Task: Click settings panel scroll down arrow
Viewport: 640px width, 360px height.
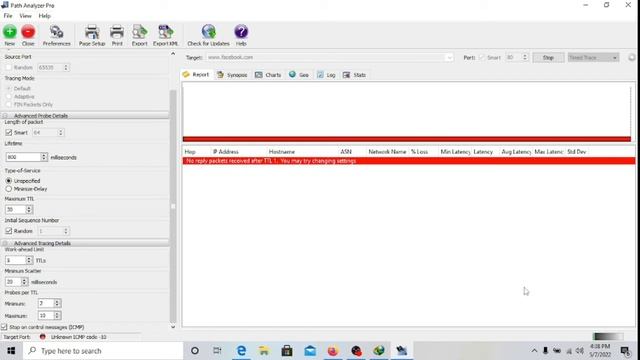Action: point(173,327)
